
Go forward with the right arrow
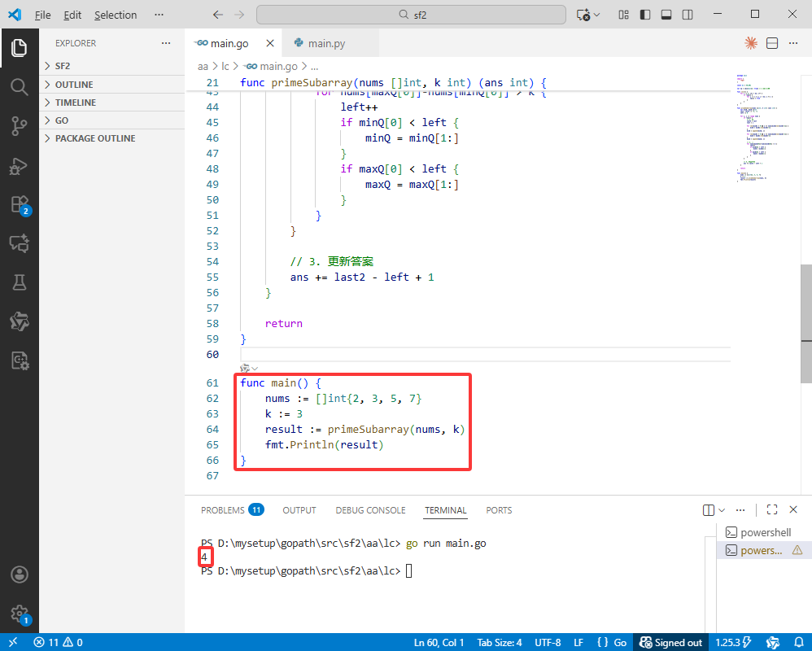tap(239, 15)
